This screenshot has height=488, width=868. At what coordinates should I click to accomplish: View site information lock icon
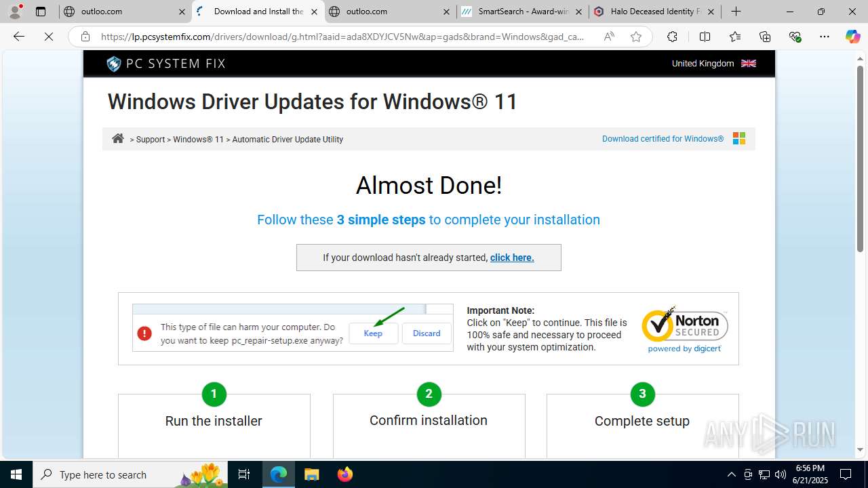pos(85,37)
